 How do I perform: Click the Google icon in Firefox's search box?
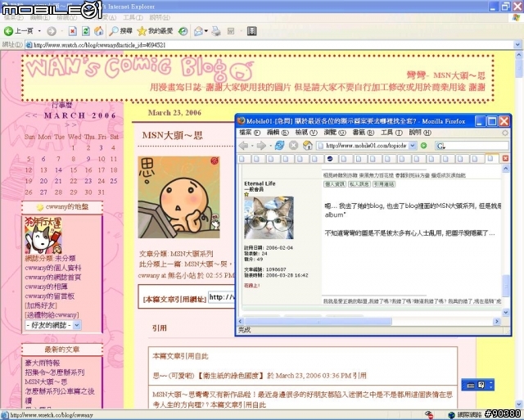pos(440,146)
